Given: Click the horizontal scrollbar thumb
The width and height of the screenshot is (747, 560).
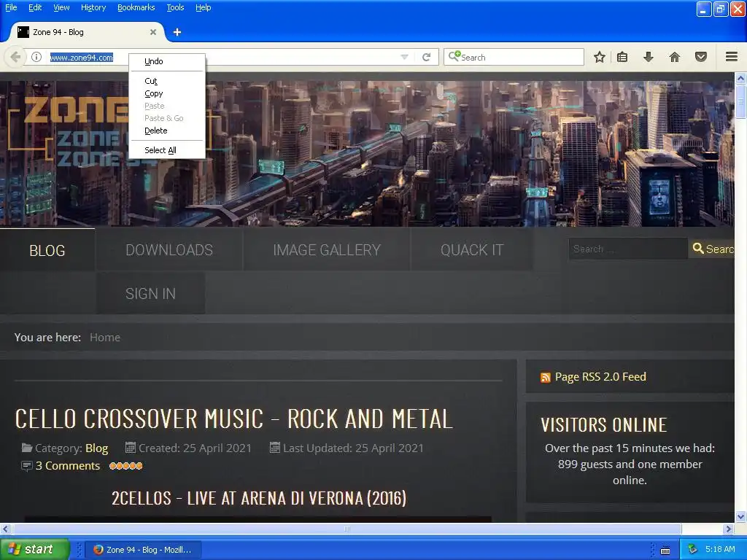Looking at the screenshot, I should click(347, 529).
